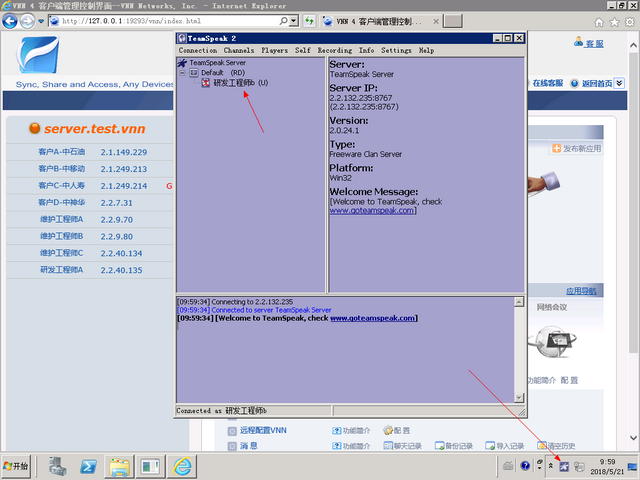Open the Channels menu in TeamSpeak

coord(239,50)
